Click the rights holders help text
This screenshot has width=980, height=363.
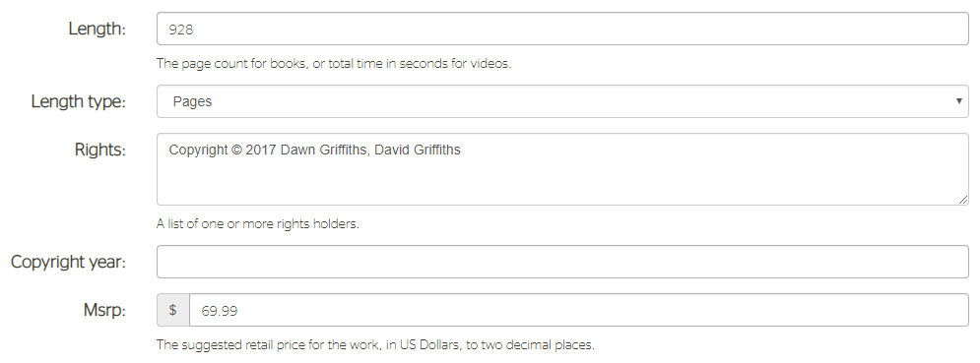click(257, 223)
